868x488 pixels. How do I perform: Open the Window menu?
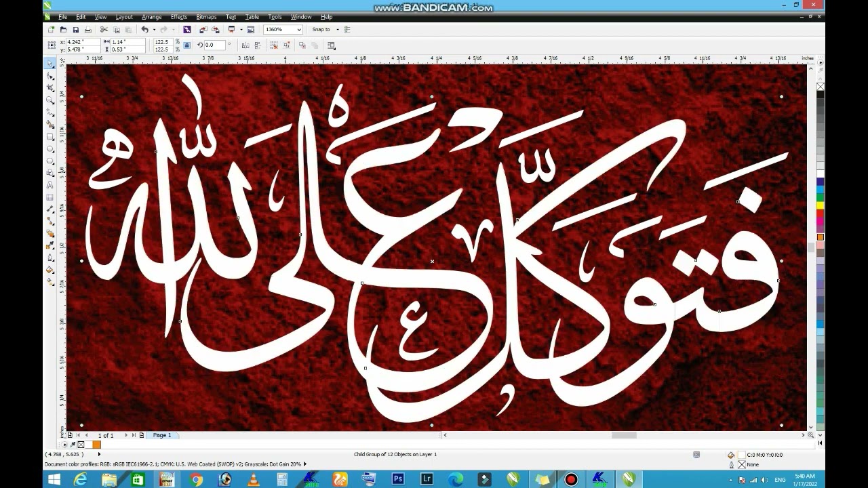[x=301, y=16]
